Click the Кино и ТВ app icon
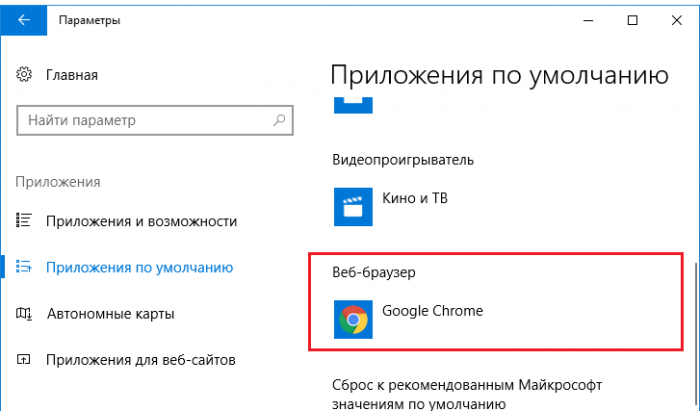The height and width of the screenshot is (411, 700). [x=353, y=207]
